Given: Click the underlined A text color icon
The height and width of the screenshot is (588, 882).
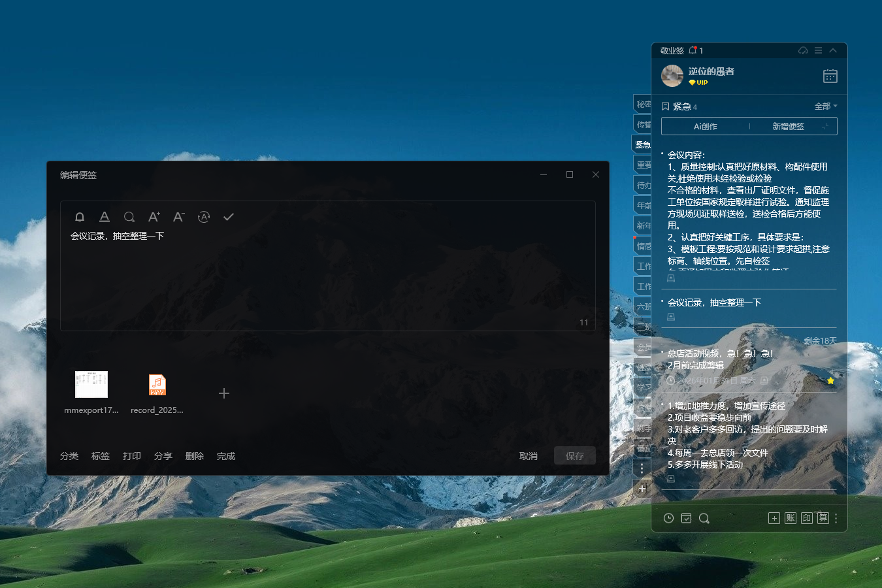Looking at the screenshot, I should 105,217.
